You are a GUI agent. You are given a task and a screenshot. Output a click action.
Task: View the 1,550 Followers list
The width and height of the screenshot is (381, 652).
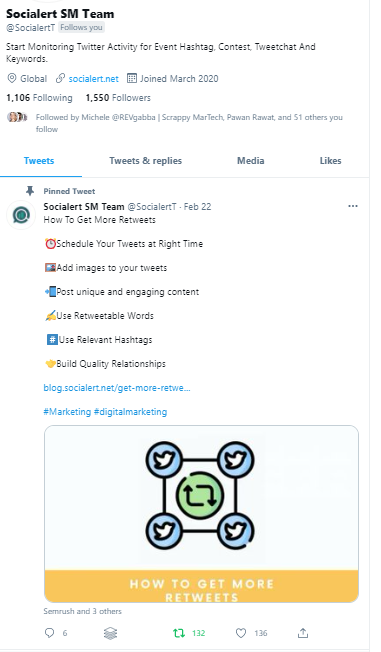click(x=118, y=98)
